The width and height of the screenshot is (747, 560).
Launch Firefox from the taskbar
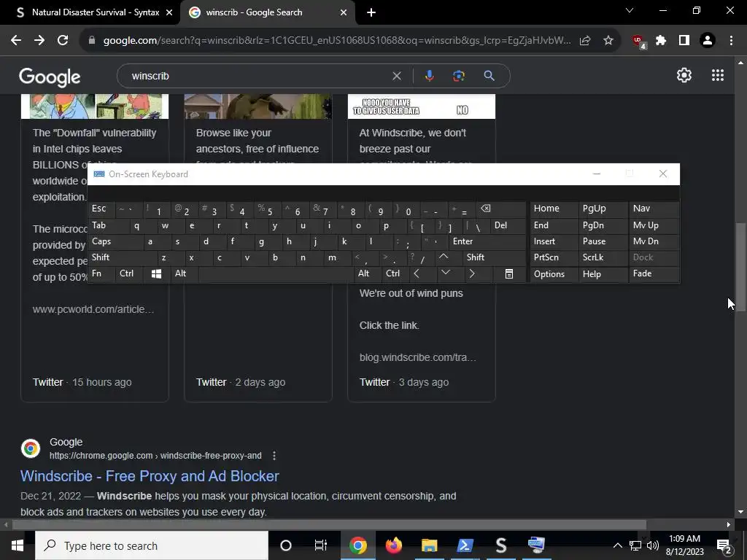394,545
